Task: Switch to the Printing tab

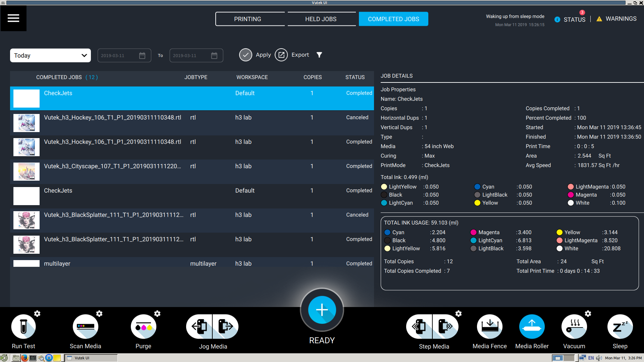Action: click(248, 19)
